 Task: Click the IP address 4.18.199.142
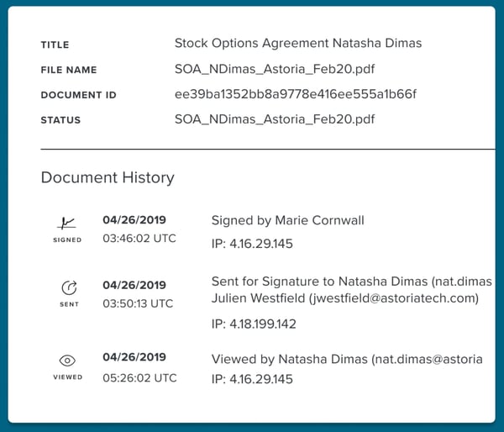click(x=254, y=324)
